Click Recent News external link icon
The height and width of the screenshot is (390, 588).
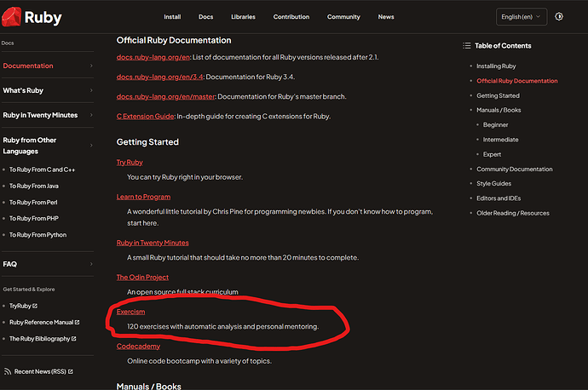[71, 371]
